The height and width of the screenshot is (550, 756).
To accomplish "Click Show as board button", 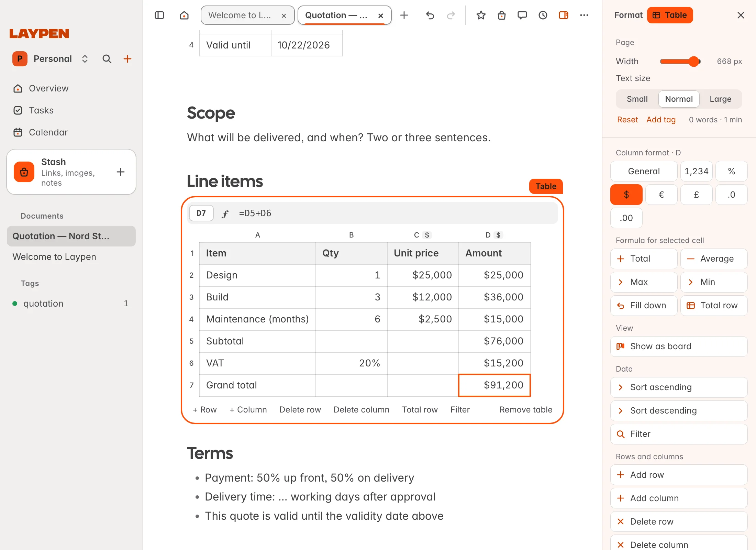I will tap(679, 346).
